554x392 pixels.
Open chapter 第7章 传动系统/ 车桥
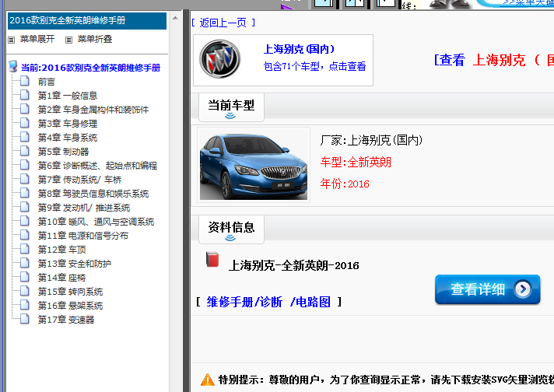pos(79,180)
